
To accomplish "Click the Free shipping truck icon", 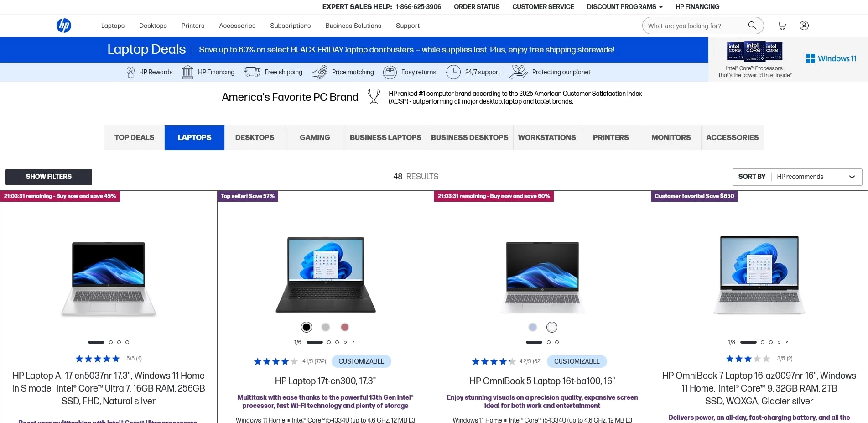I will pyautogui.click(x=252, y=72).
